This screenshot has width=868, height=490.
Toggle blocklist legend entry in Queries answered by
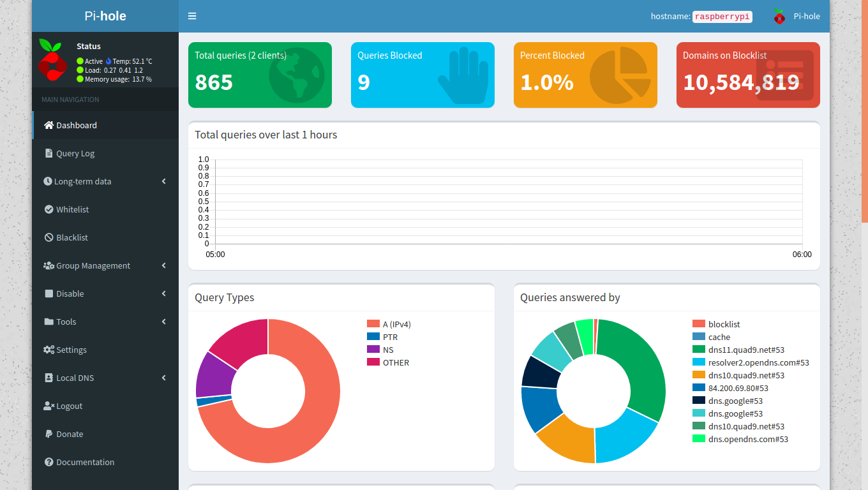(x=716, y=324)
